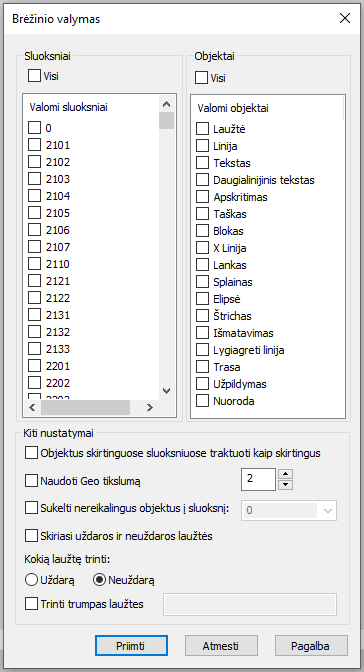Click layer list right scroll arrow
The width and height of the screenshot is (364, 672).
point(150,408)
